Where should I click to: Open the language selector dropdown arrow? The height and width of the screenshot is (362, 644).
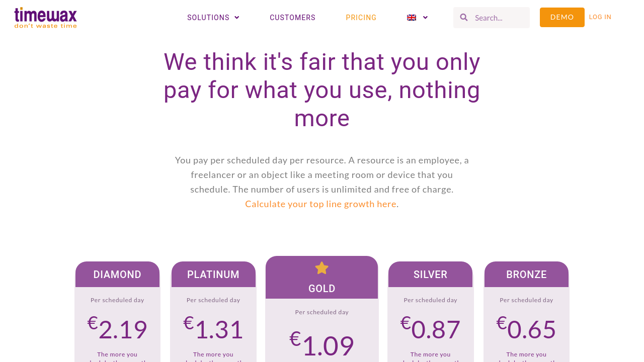pyautogui.click(x=425, y=18)
